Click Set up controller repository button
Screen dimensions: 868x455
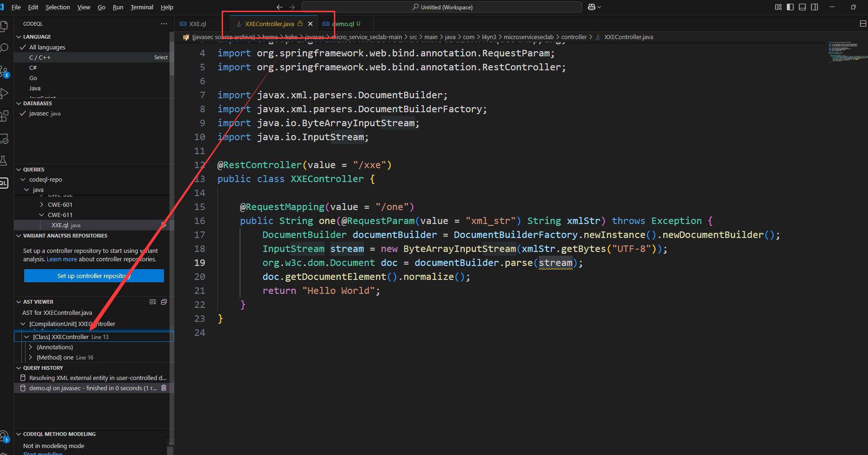tap(94, 276)
